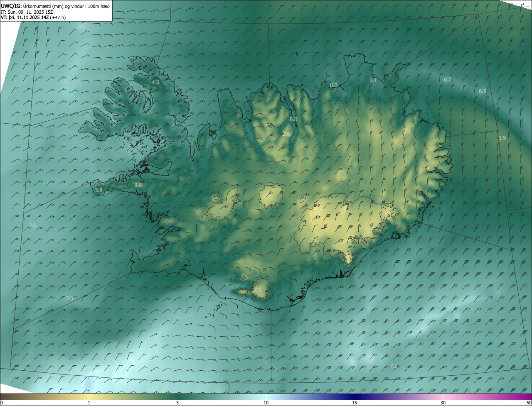Click the 4.5 value over the Westfjords

(x=155, y=82)
